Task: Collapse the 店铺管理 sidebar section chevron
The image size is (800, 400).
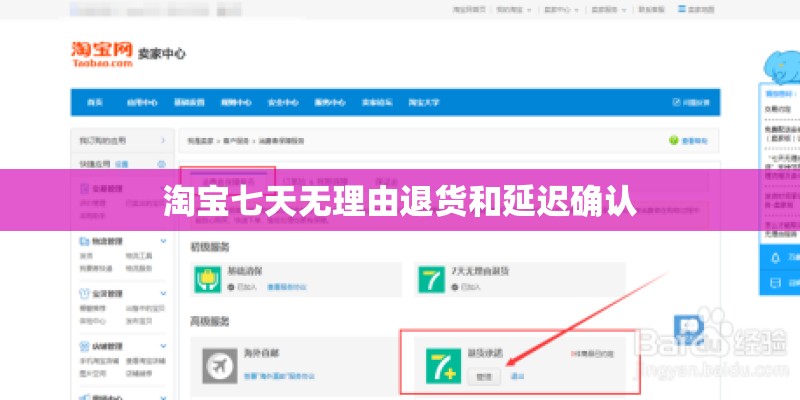Action: click(163, 346)
